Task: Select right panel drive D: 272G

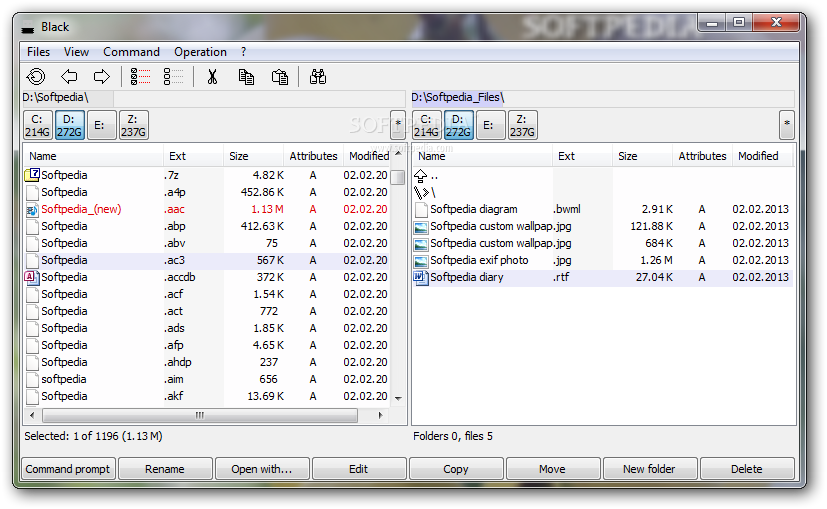Action: pos(458,125)
